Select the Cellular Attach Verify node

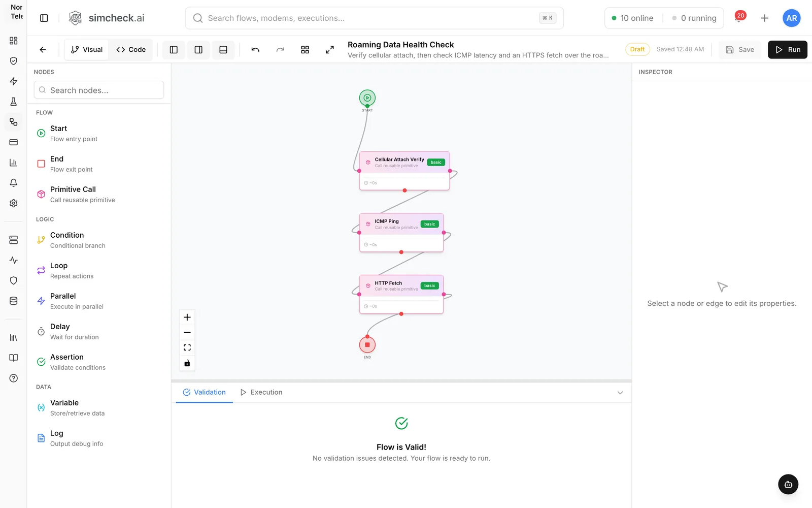pos(404,171)
